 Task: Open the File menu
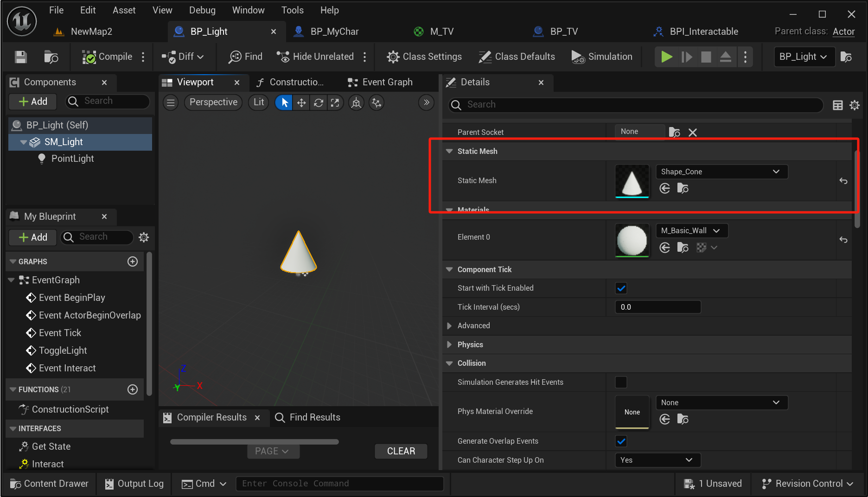point(56,10)
